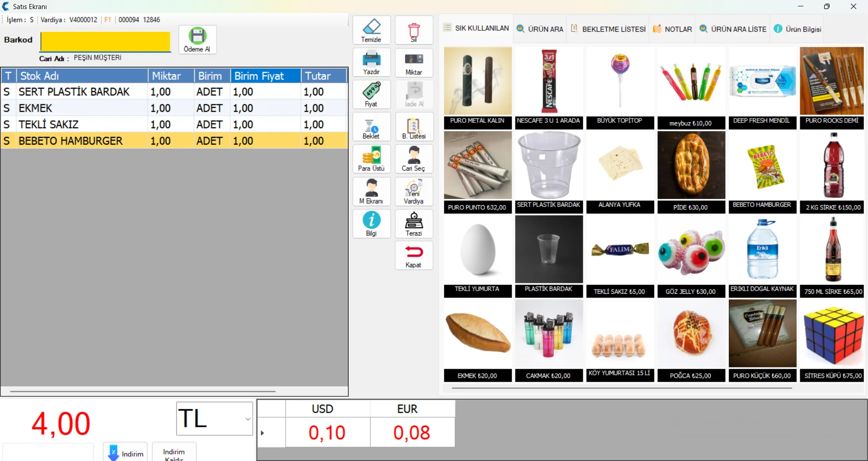Image resolution: width=868 pixels, height=461 pixels.
Task: Start Yeni Vardiya shift
Action: [x=414, y=191]
